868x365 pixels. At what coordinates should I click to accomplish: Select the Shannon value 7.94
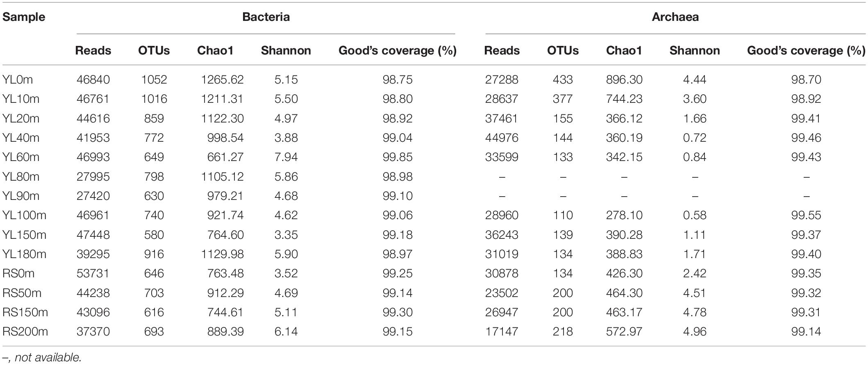(286, 157)
